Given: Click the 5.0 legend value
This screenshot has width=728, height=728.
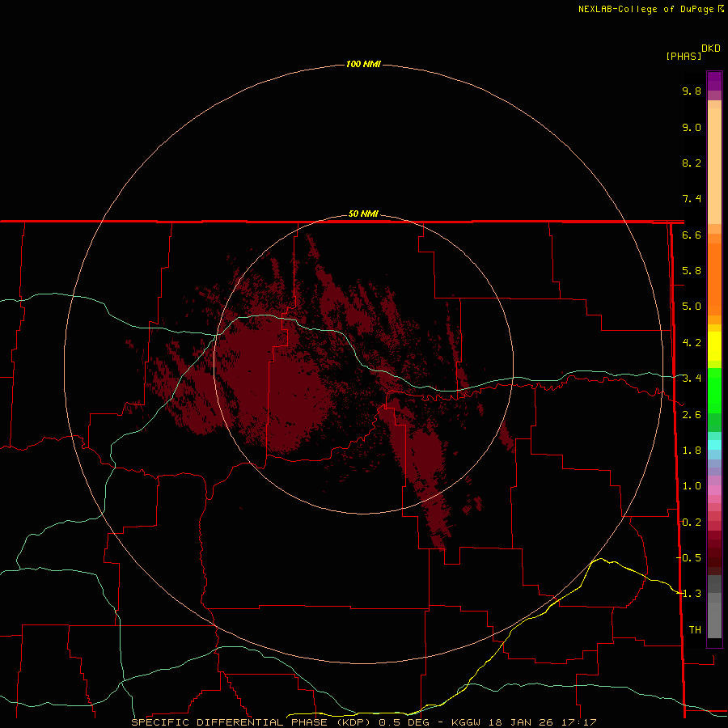Looking at the screenshot, I should click(x=692, y=307).
